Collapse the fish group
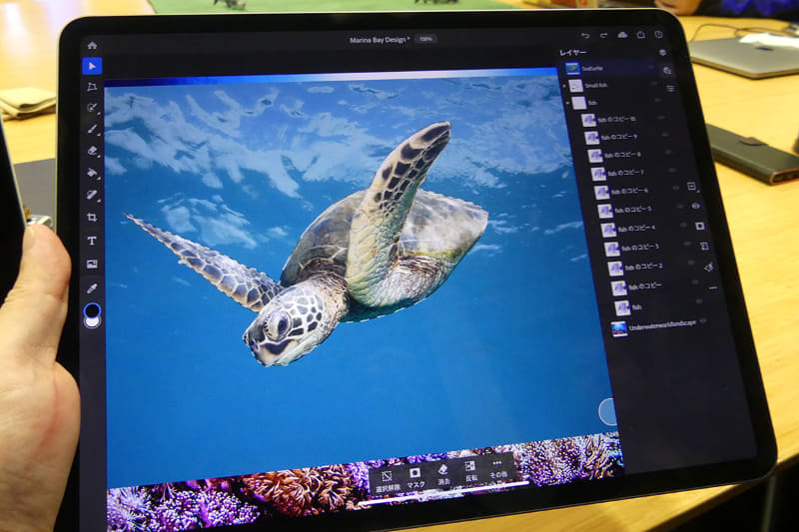 coord(567,103)
